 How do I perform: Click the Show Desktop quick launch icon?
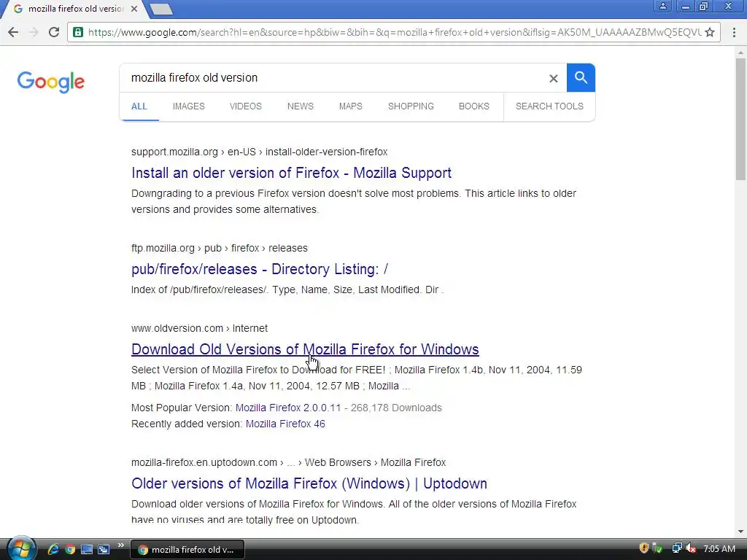[87, 549]
